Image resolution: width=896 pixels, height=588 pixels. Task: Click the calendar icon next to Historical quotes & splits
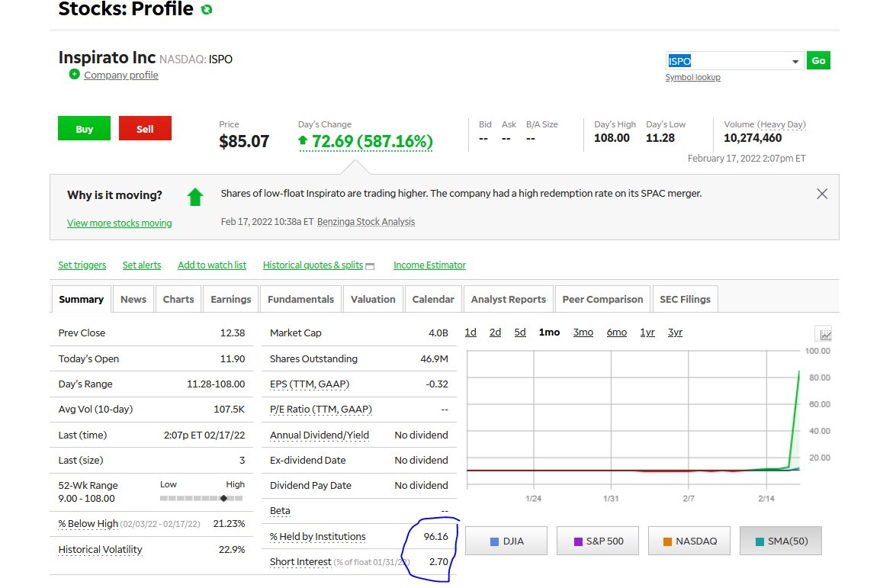(x=370, y=265)
